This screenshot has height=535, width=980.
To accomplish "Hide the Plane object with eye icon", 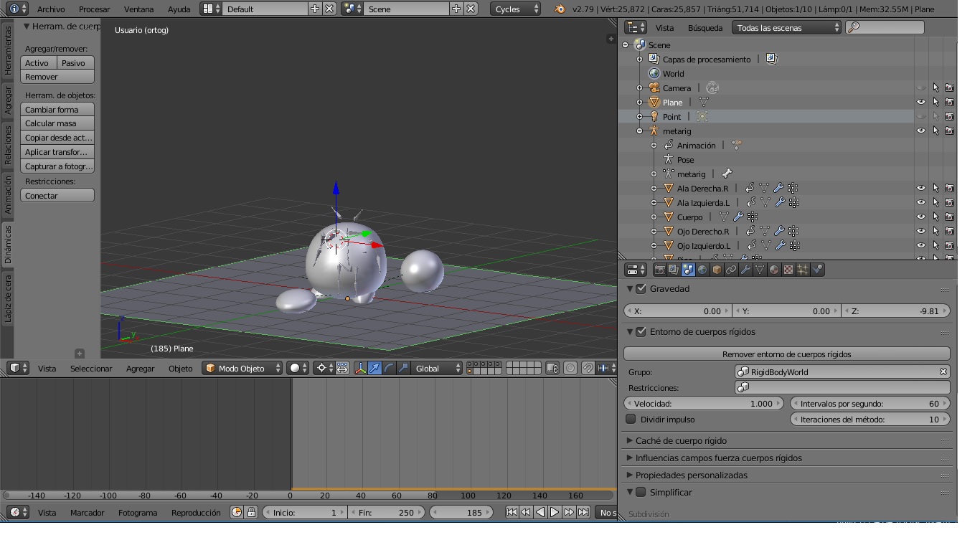I will point(921,103).
